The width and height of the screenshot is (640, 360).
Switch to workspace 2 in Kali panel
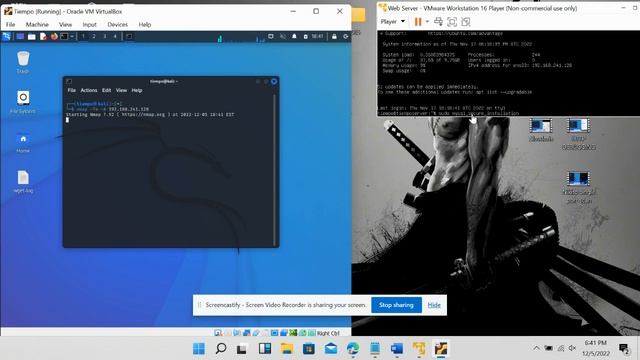tap(94, 36)
